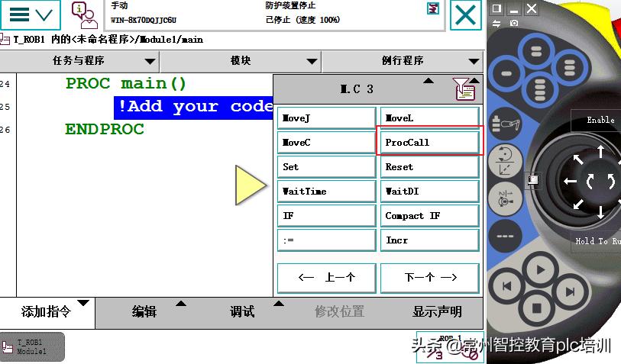
Task: Click the pendant step forward button
Action: (x=570, y=292)
